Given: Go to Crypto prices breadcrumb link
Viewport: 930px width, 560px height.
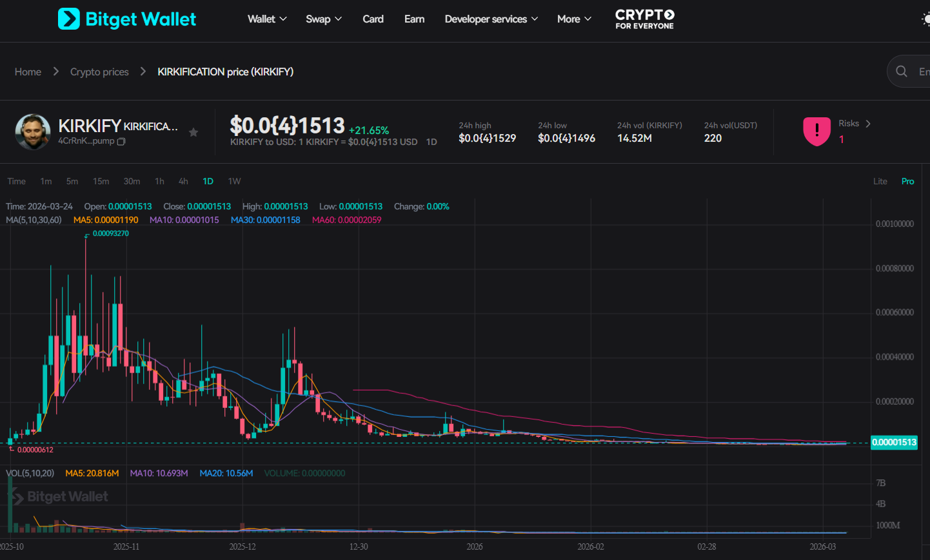Looking at the screenshot, I should click(x=99, y=72).
